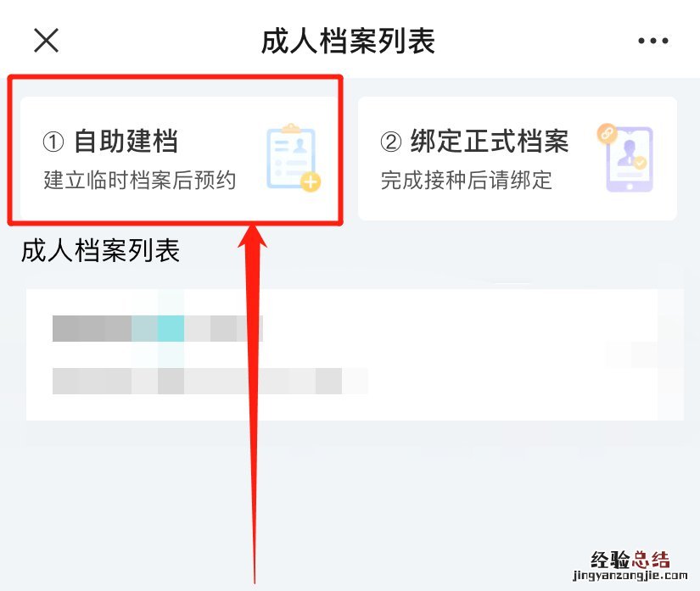This screenshot has height=591, width=700.
Task: Open the three-dot more options menu
Action: (652, 41)
